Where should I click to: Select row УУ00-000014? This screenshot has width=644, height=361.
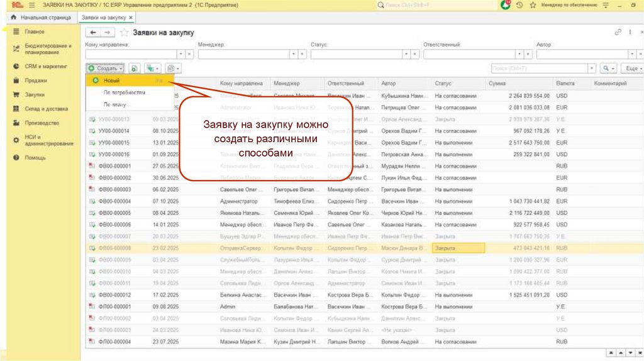(x=364, y=131)
